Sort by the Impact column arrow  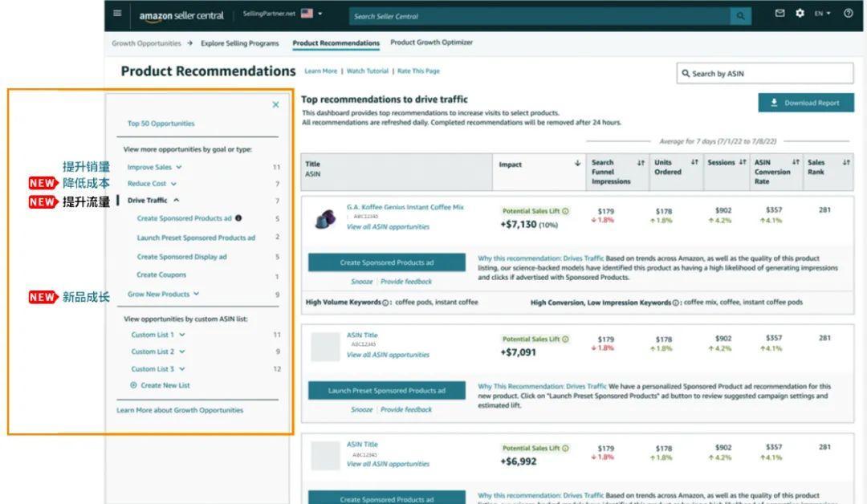point(577,164)
